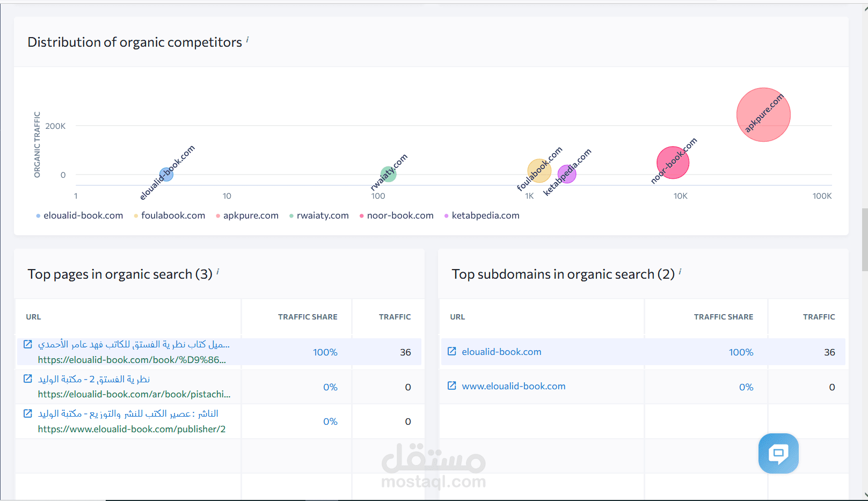
Task: Show info tooltip for top pages heading
Action: (x=218, y=271)
